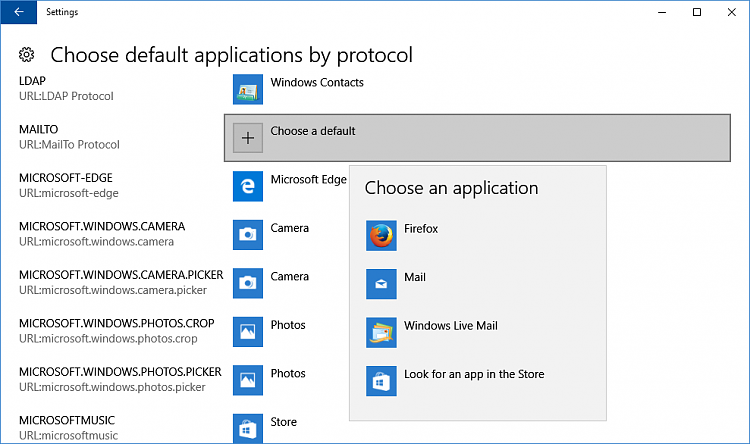Click the 'MICROSOFTMUSIC' protocol name
This screenshot has height=444, width=750.
coord(67,420)
